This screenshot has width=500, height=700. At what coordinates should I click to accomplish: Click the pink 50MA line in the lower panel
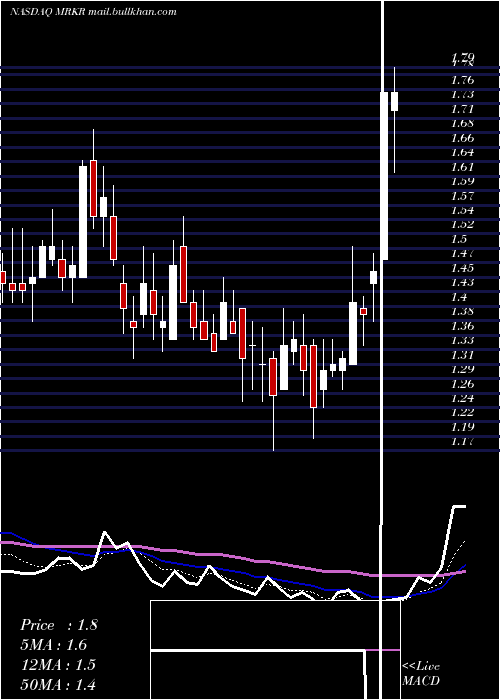pos(232,557)
